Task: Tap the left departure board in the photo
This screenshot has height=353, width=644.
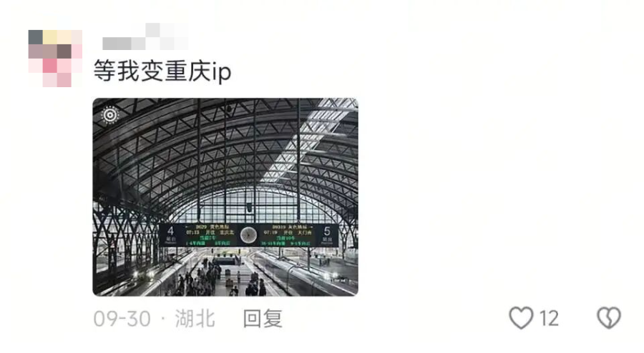Action: 210,235
